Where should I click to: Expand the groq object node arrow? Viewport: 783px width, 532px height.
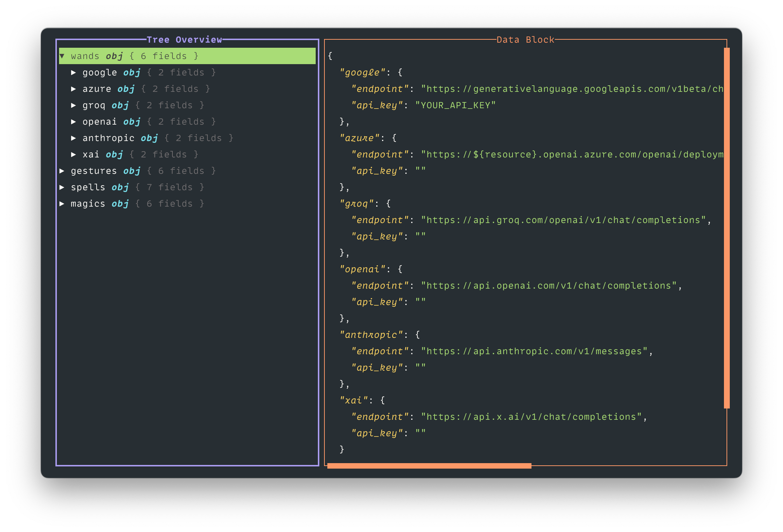click(74, 105)
